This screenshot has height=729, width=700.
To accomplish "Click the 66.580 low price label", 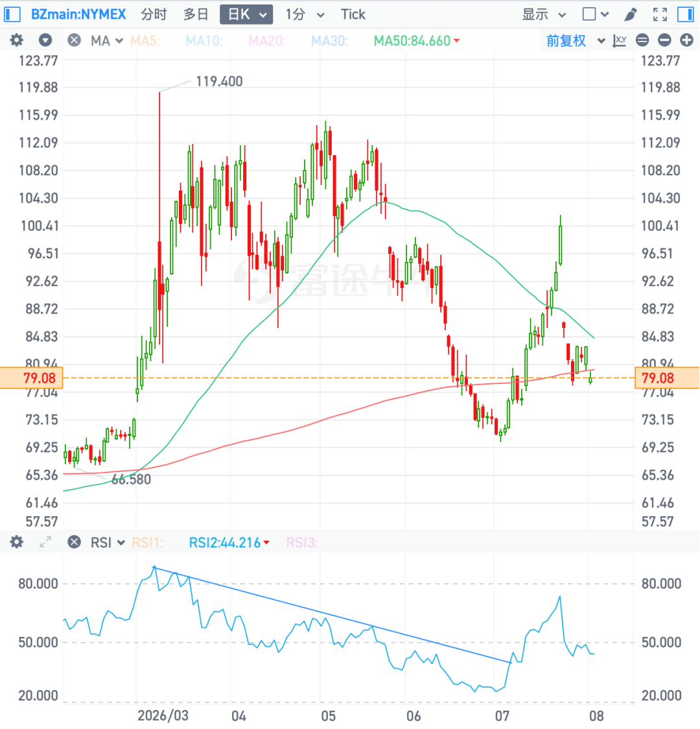I will pyautogui.click(x=131, y=479).
